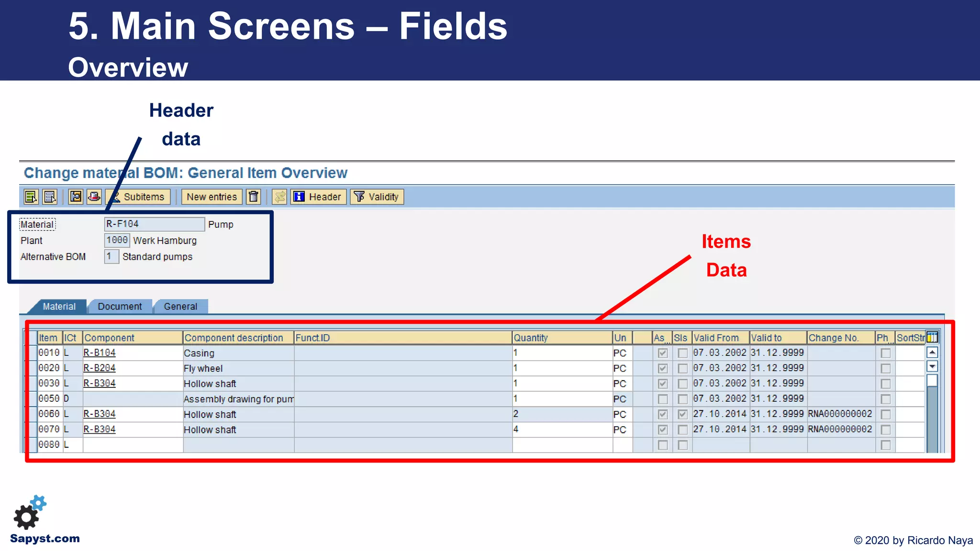The width and height of the screenshot is (980, 551).
Task: Click the Quantity cell of item 0060
Action: (x=562, y=414)
